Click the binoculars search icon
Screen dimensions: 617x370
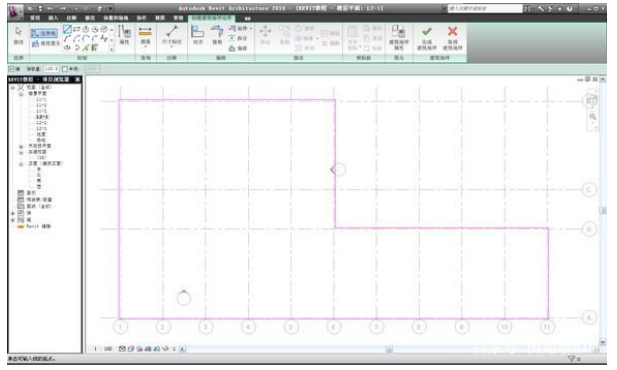(527, 8)
